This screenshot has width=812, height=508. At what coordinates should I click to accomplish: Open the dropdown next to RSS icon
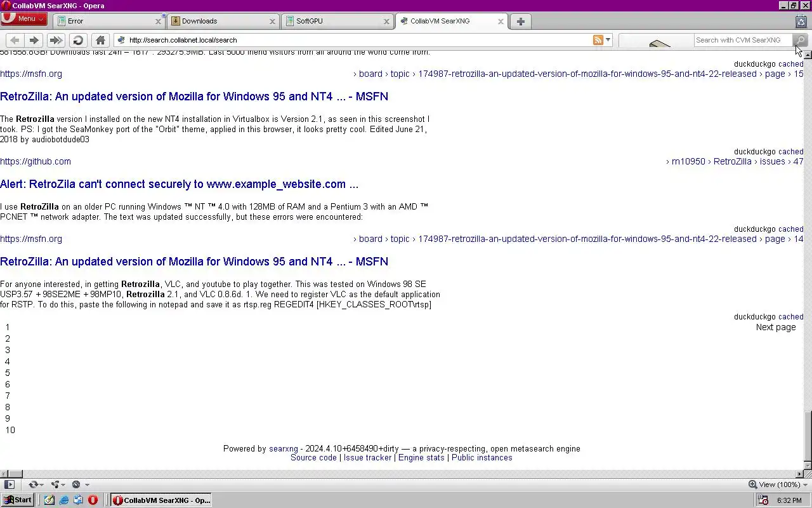point(608,40)
